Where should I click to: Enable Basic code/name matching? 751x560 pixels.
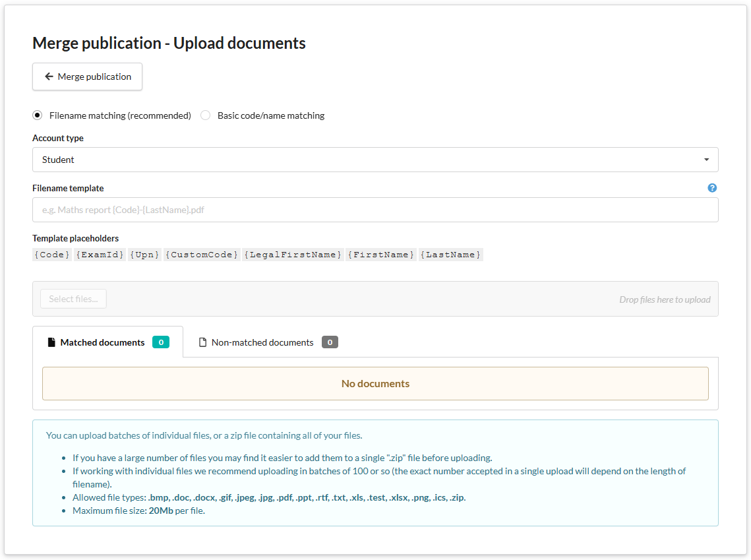coord(205,115)
